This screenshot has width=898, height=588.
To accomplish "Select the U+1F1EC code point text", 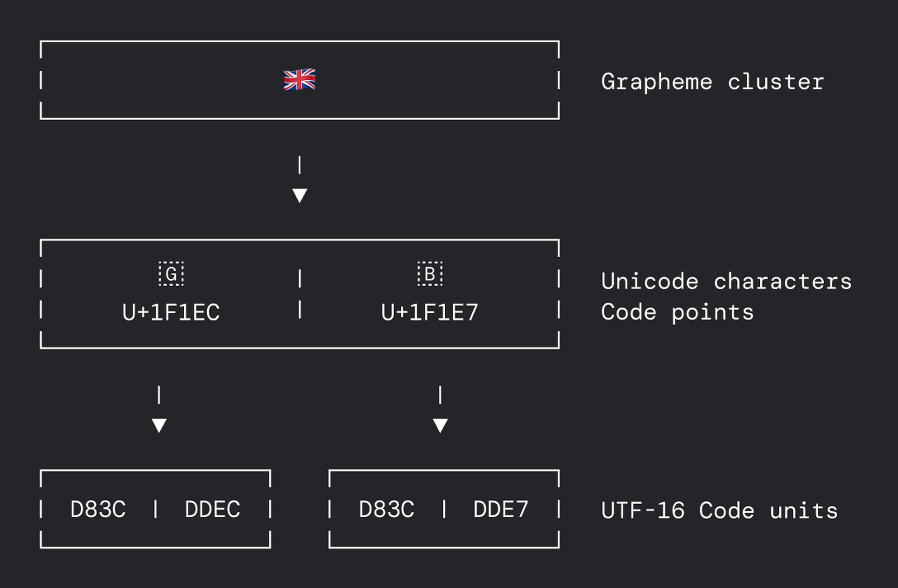I will [171, 312].
